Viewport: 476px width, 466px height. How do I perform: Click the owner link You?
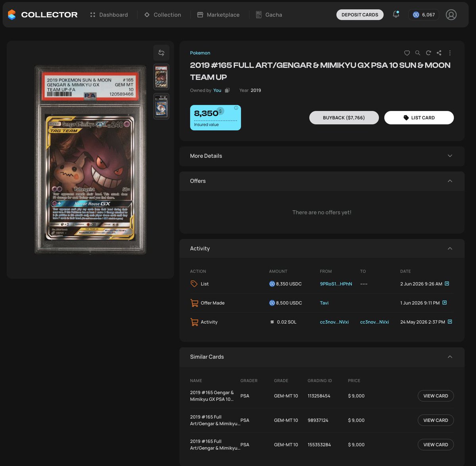217,90
